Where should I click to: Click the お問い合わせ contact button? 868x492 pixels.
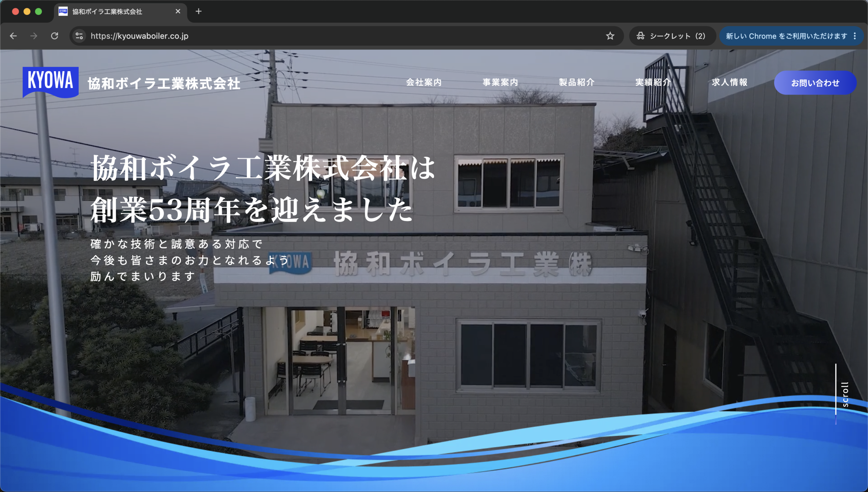click(x=815, y=83)
